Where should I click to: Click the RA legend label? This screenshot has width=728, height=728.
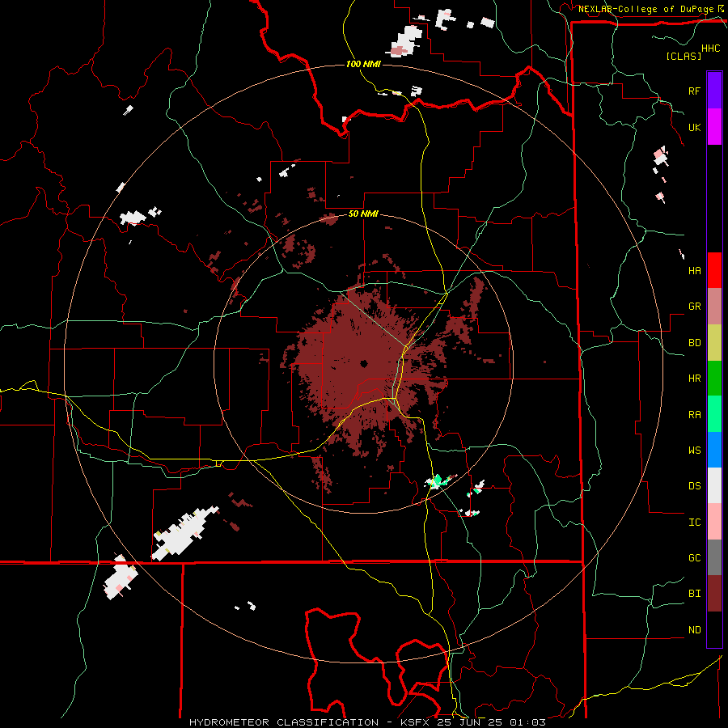click(694, 415)
